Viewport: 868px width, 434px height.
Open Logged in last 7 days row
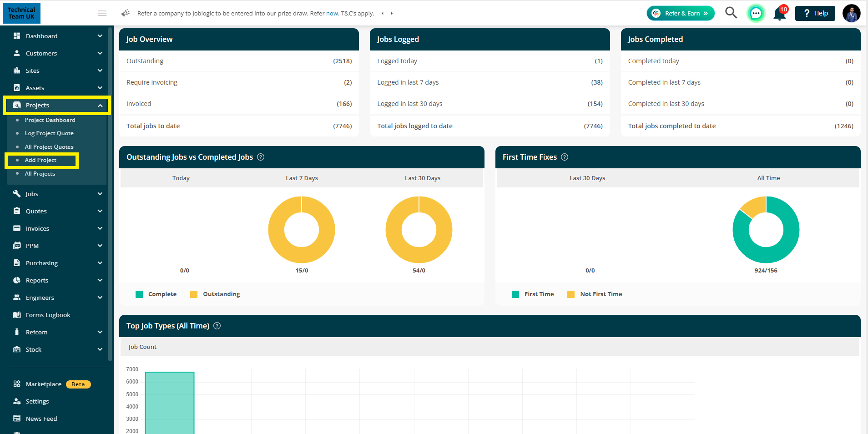(x=490, y=82)
